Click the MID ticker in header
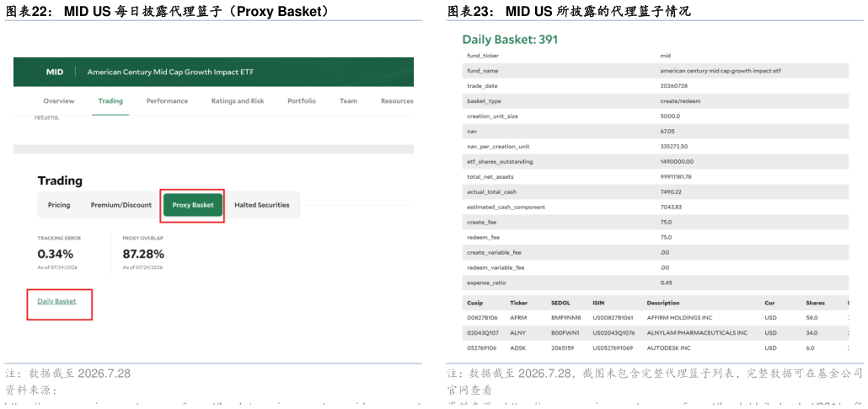Viewport: 868px width, 409px height. tap(55, 72)
